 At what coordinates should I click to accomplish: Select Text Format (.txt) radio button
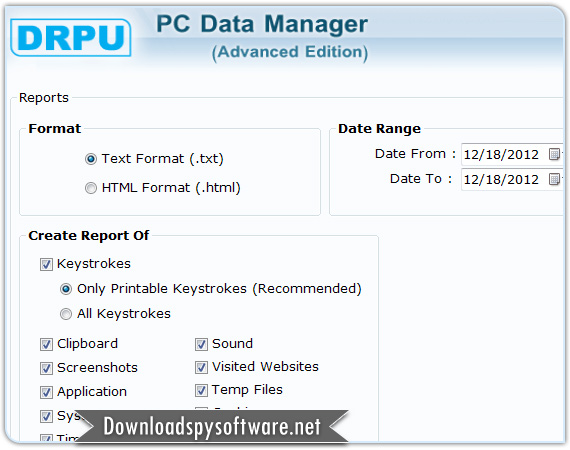coord(91,159)
